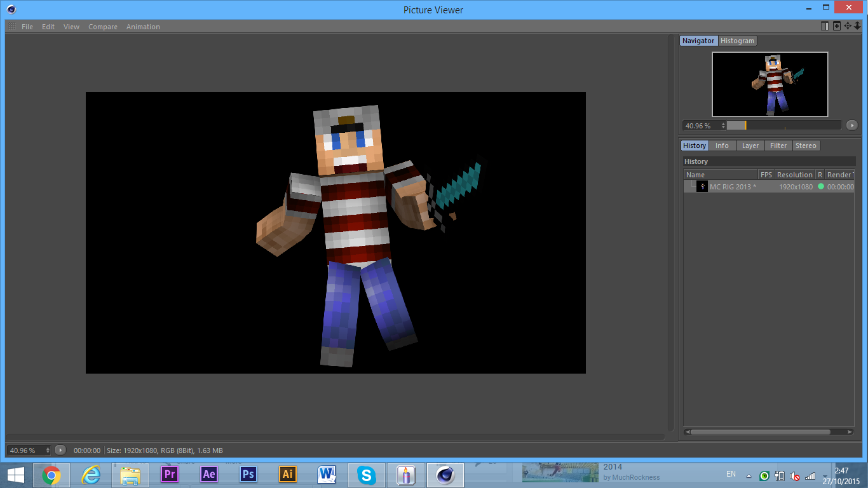The height and width of the screenshot is (488, 868).
Task: Click the Render Time column header
Action: tap(839, 175)
